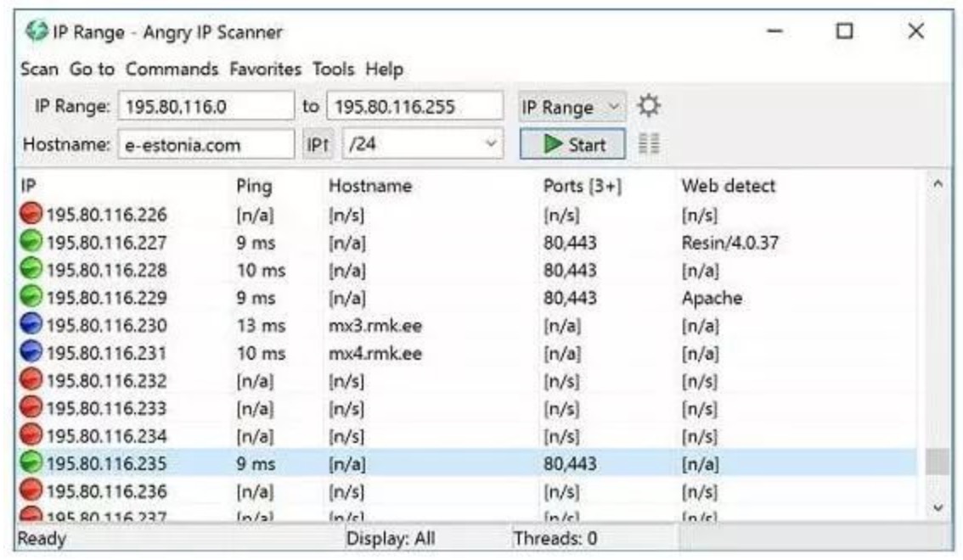This screenshot has height=560, width=963.
Task: Click the mx3.rmk.ee hostname
Action: [375, 326]
